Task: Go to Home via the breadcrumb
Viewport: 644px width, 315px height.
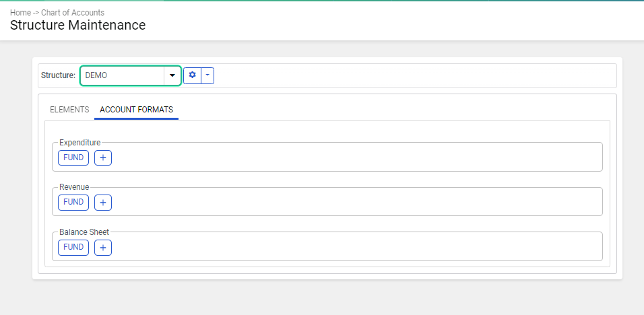Action: [x=20, y=13]
